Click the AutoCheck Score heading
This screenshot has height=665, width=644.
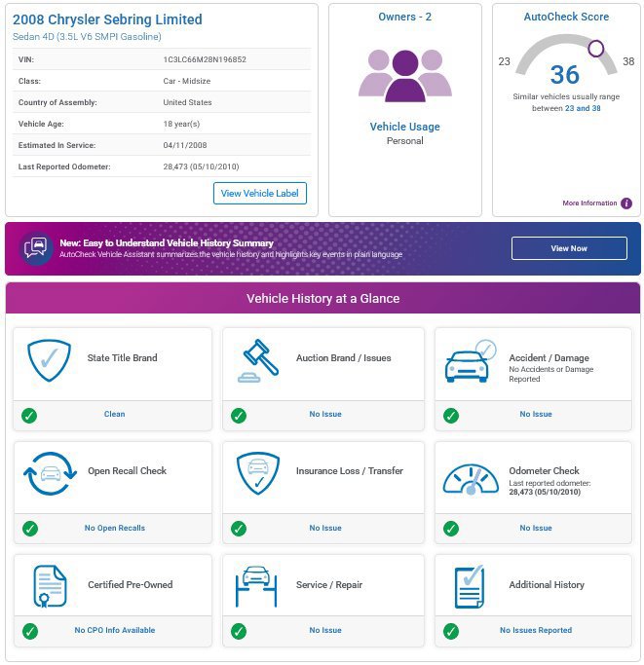[566, 17]
